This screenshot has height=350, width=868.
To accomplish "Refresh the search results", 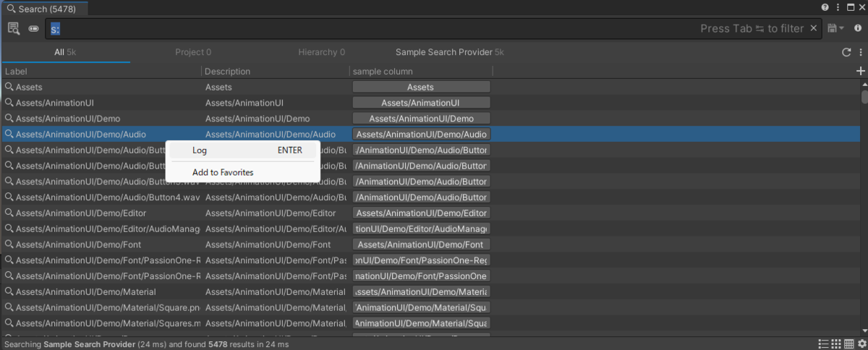I will click(x=846, y=52).
